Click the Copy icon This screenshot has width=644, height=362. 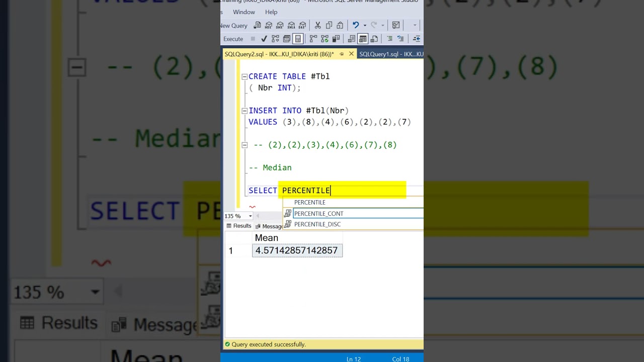[x=329, y=25]
